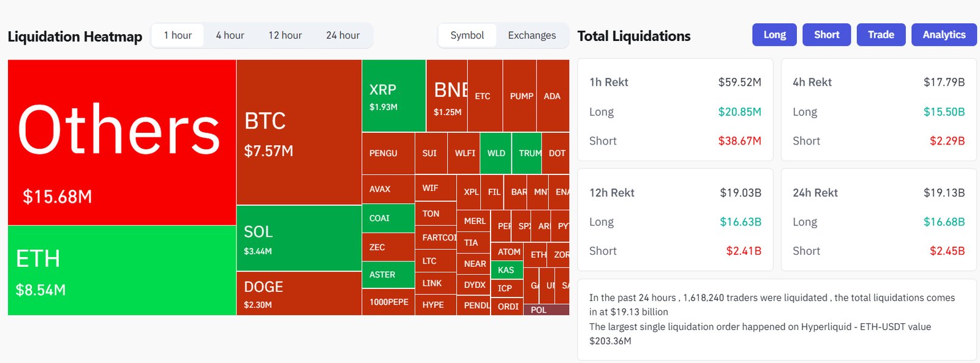The height and width of the screenshot is (363, 980).
Task: Click the XRP tile
Action: [393, 95]
